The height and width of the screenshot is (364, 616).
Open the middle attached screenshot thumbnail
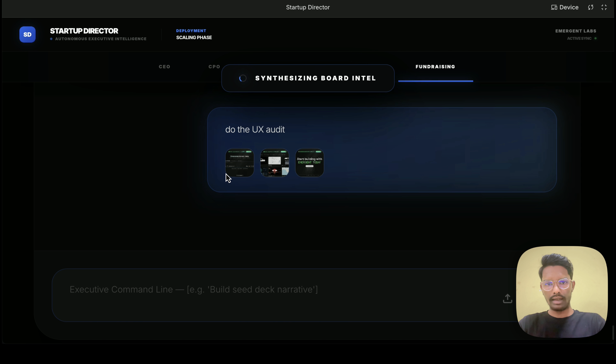(x=274, y=163)
